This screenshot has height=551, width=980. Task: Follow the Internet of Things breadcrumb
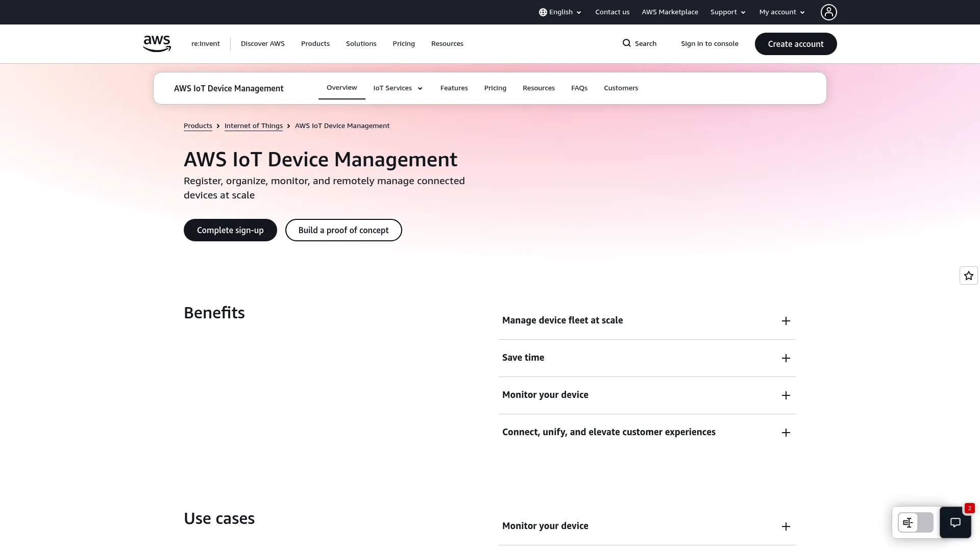(x=254, y=126)
